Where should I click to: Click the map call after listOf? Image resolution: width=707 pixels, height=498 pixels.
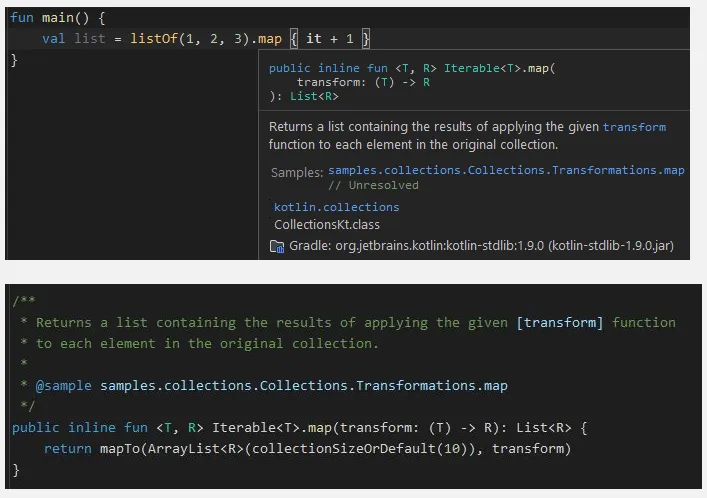(x=270, y=39)
